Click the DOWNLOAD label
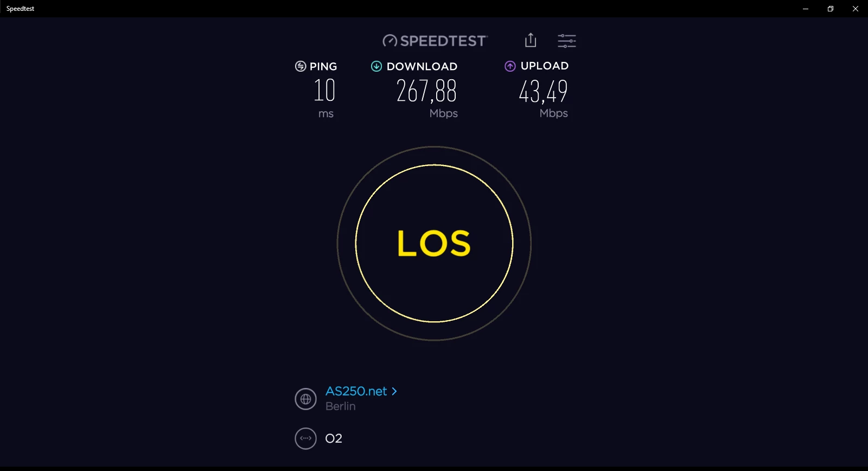Viewport: 868px width, 471px height. 422,66
